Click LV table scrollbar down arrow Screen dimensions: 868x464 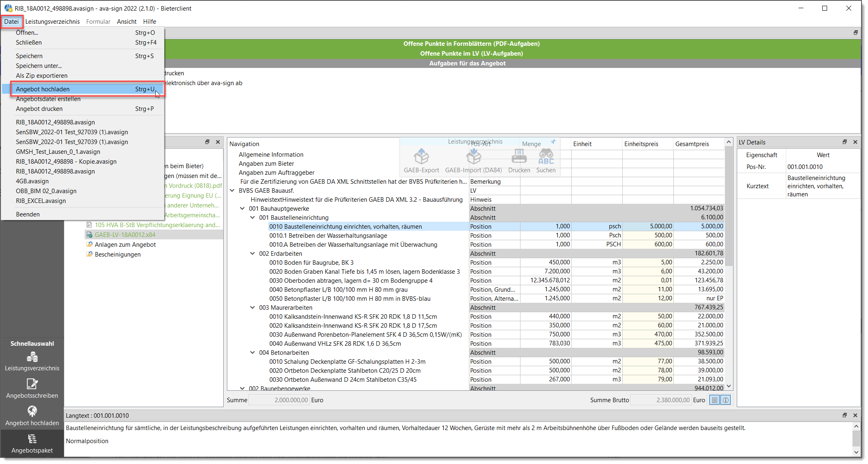pyautogui.click(x=729, y=387)
